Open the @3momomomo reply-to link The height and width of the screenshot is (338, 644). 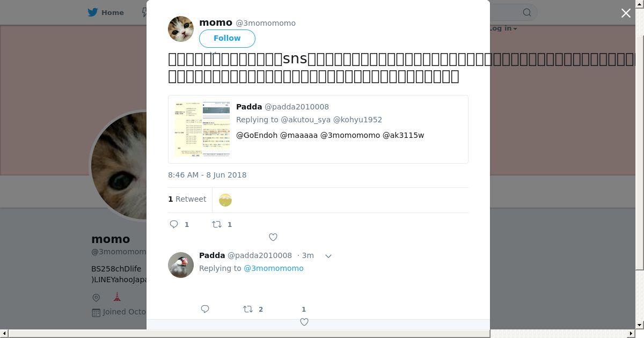coord(274,268)
